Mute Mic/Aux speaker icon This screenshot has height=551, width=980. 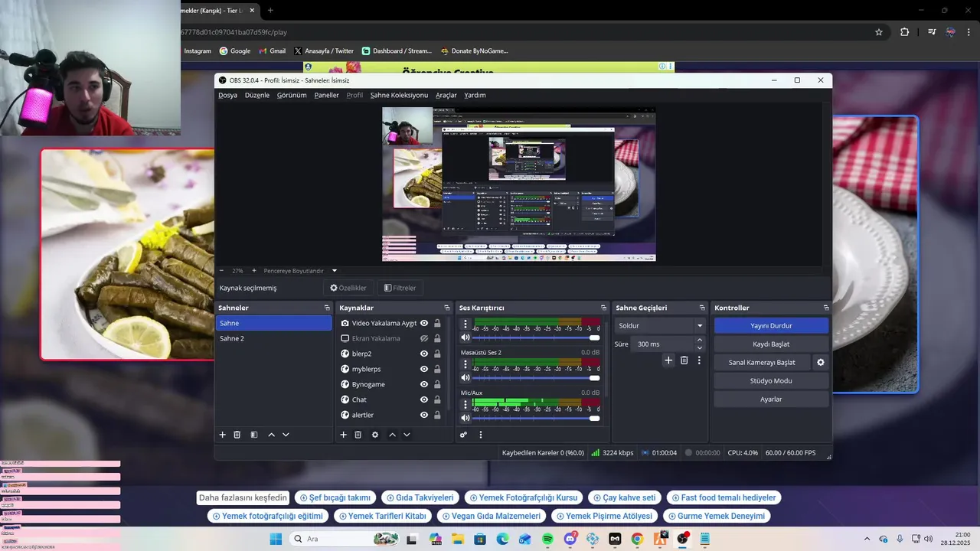465,418
